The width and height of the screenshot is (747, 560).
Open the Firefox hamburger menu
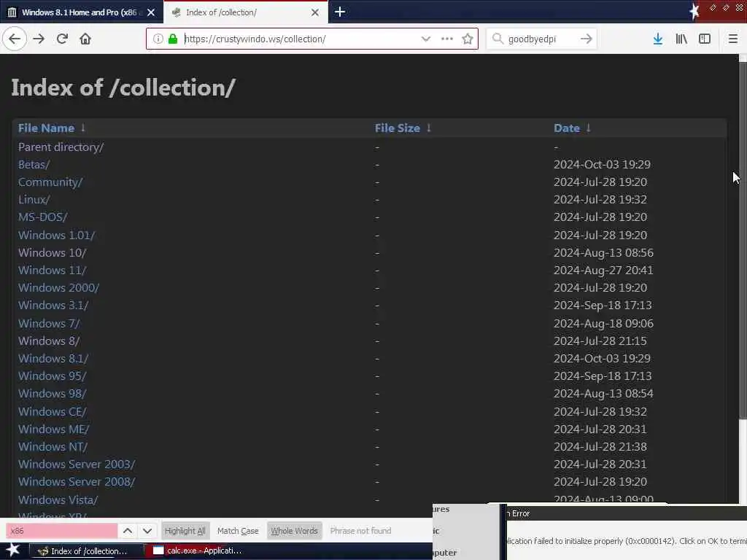coord(732,39)
